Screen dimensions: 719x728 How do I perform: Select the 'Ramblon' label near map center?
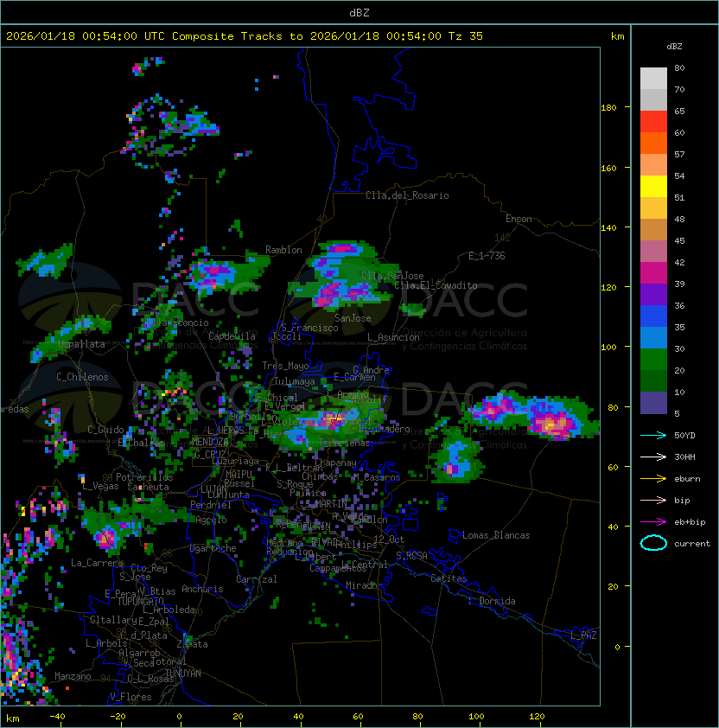coord(283,250)
